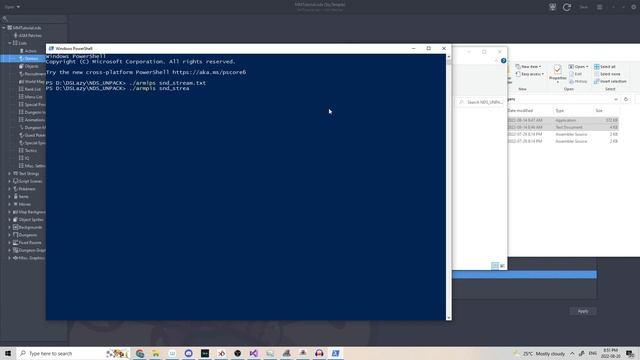Open the Open dropdown in SkyTemple header
The image size is (640, 360).
click(x=12, y=7)
